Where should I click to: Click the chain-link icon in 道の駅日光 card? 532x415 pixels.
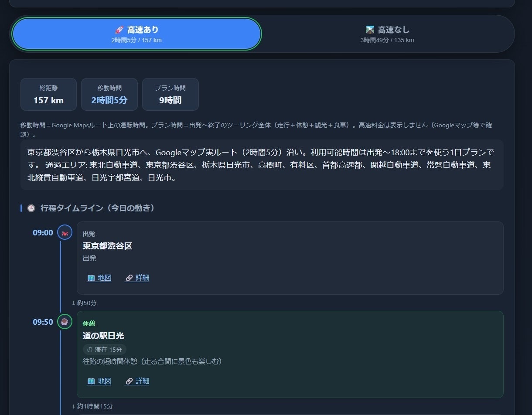[x=129, y=381]
